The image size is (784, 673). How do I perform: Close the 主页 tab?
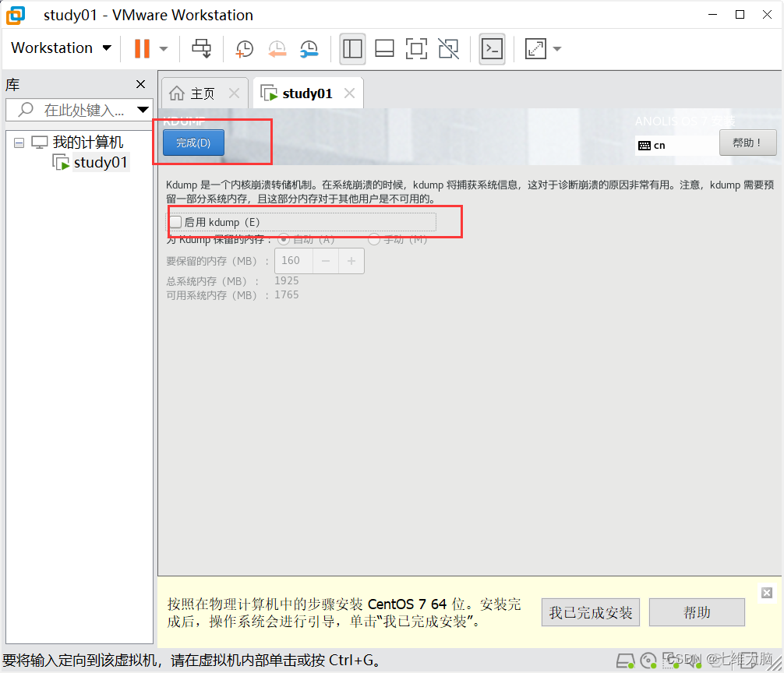[234, 93]
